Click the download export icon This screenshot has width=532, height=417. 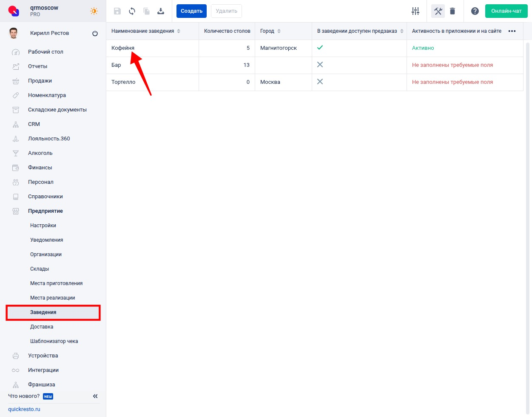(161, 11)
